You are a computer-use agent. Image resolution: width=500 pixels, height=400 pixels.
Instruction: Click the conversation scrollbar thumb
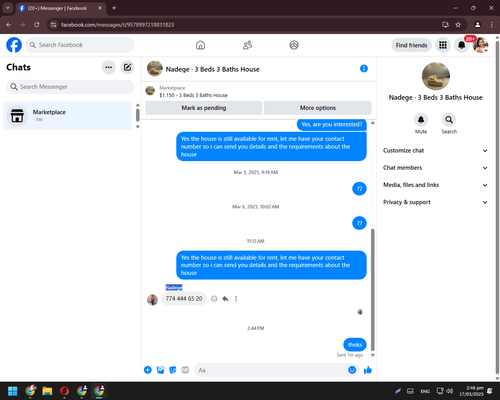tap(373, 290)
